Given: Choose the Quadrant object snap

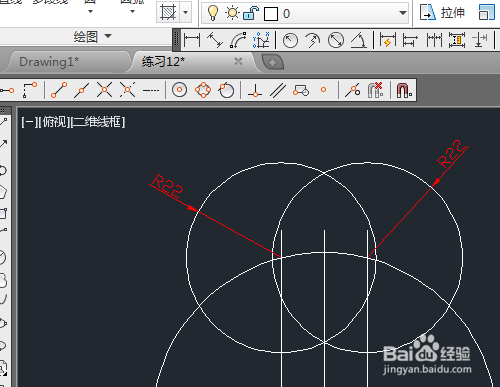Looking at the screenshot, I should pyautogui.click(x=203, y=90).
